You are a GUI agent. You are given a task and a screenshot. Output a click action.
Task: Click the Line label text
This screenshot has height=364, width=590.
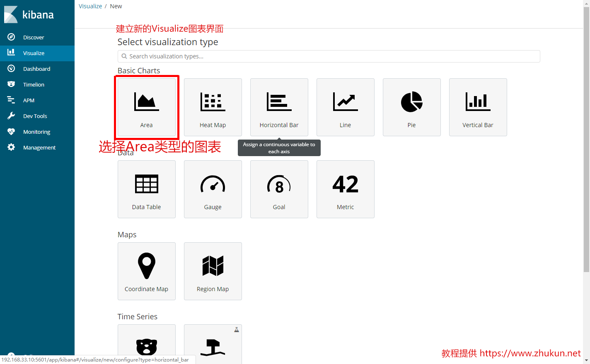[x=346, y=125]
